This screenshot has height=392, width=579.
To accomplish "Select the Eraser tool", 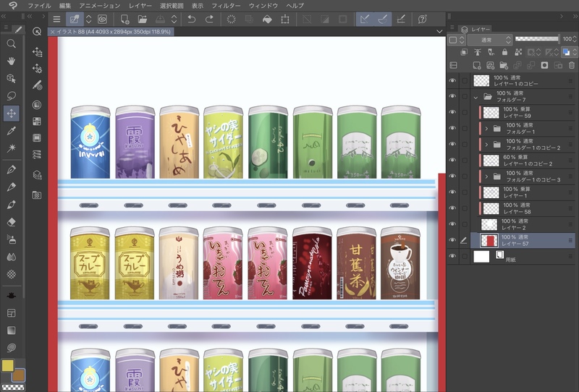I will 12,222.
